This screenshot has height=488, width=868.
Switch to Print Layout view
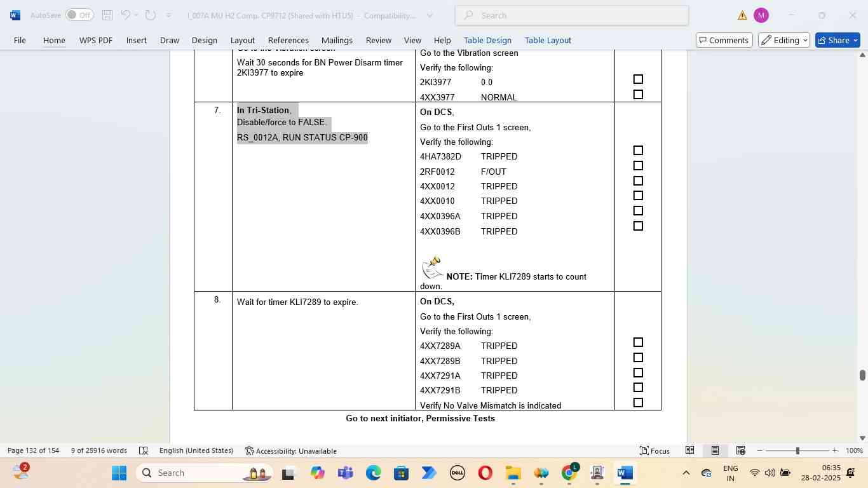pos(715,451)
